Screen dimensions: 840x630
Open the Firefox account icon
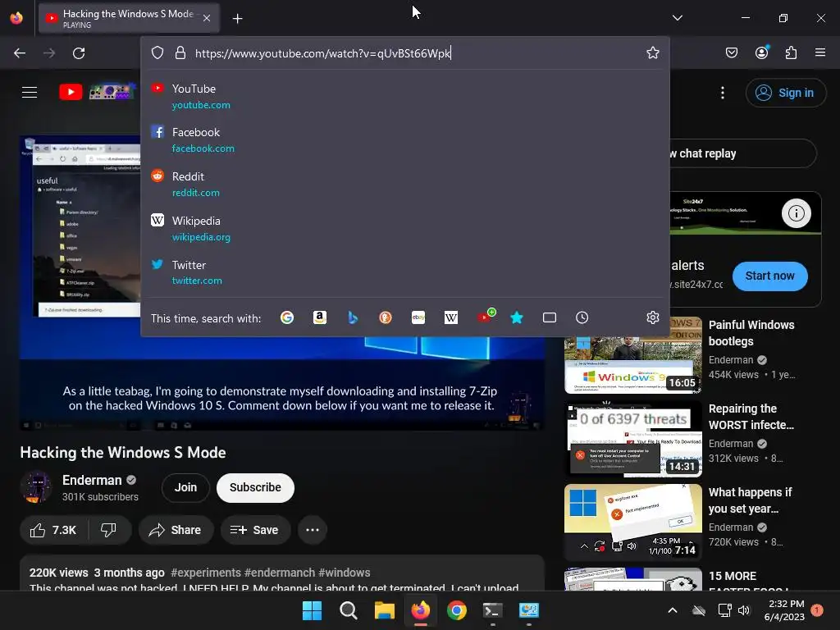coord(762,52)
